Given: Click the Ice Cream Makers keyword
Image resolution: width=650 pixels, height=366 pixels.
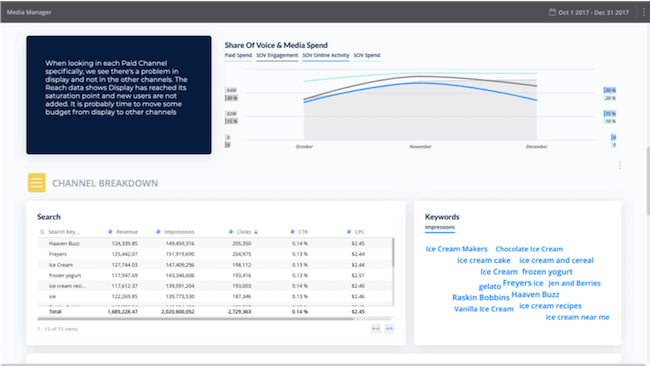Looking at the screenshot, I should click(x=456, y=249).
